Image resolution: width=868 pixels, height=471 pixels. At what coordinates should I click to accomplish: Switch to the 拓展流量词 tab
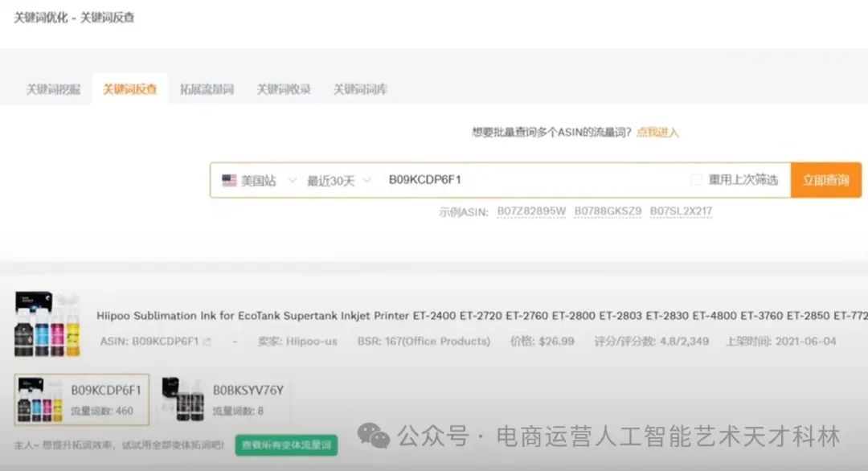(x=206, y=89)
